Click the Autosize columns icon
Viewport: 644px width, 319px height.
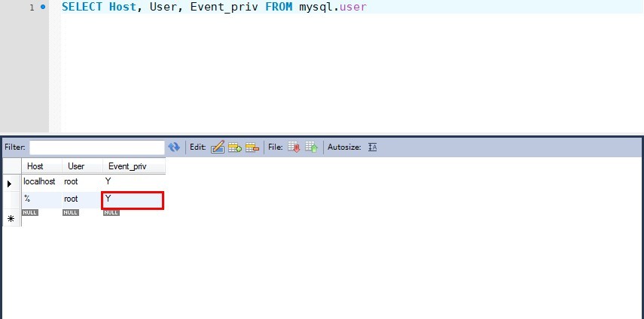(373, 147)
